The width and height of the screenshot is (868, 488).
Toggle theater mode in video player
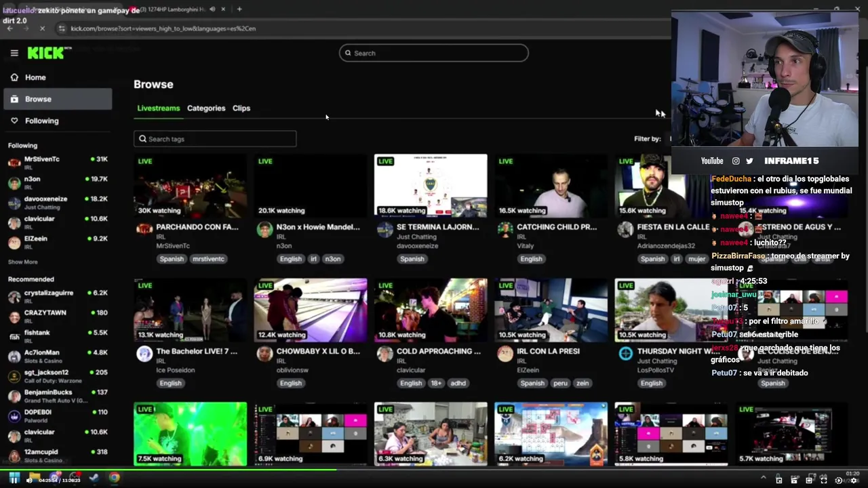click(809, 480)
